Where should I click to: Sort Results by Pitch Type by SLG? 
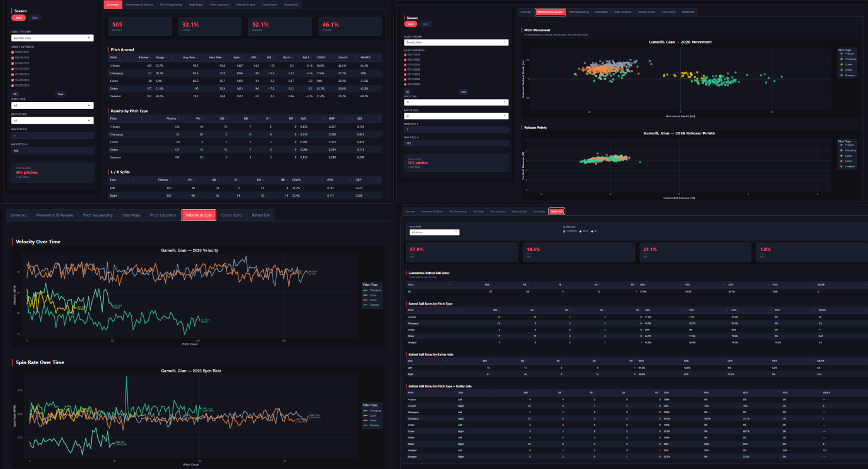point(359,118)
